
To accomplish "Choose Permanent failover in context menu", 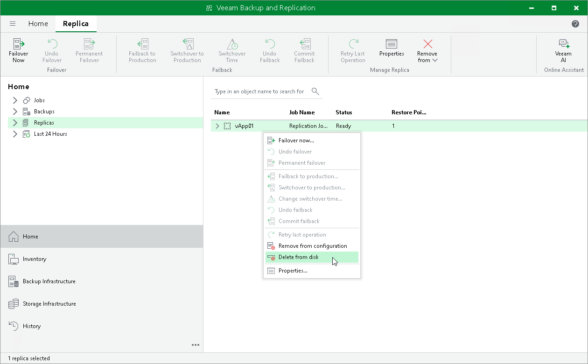I will pos(312,163).
